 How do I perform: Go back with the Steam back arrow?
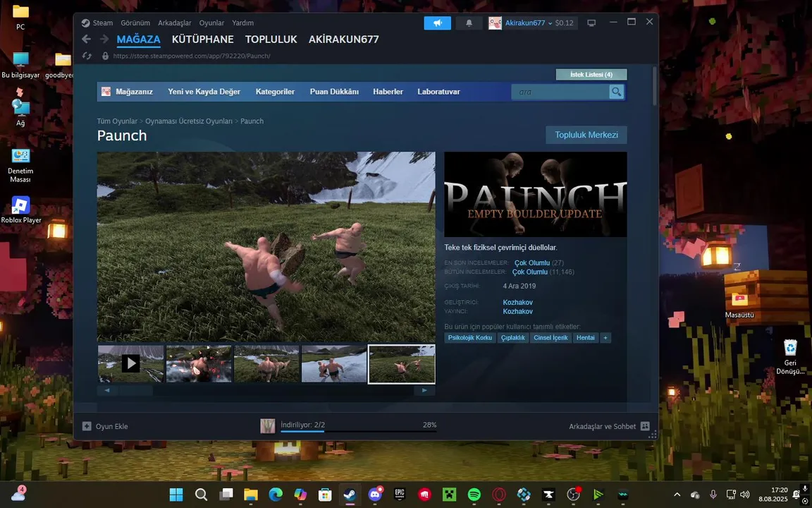tap(87, 40)
